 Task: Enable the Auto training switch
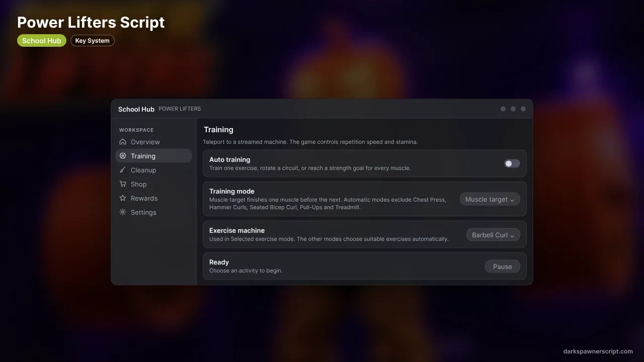pyautogui.click(x=512, y=163)
